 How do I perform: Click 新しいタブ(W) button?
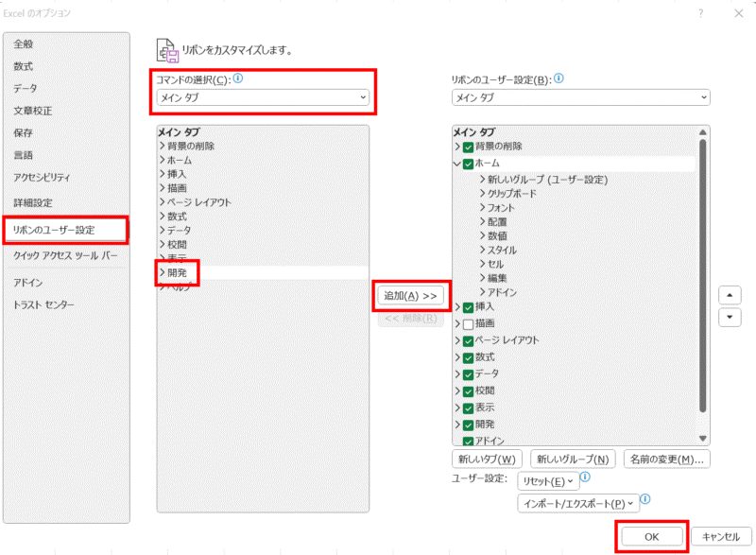pos(487,460)
